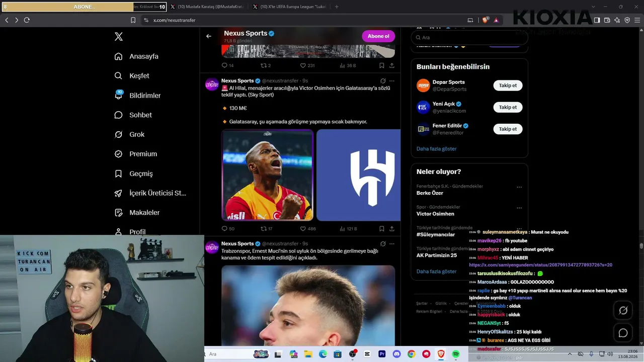This screenshot has width=644, height=362.
Task: Open Google Chrome from the taskbar
Action: (x=412, y=354)
